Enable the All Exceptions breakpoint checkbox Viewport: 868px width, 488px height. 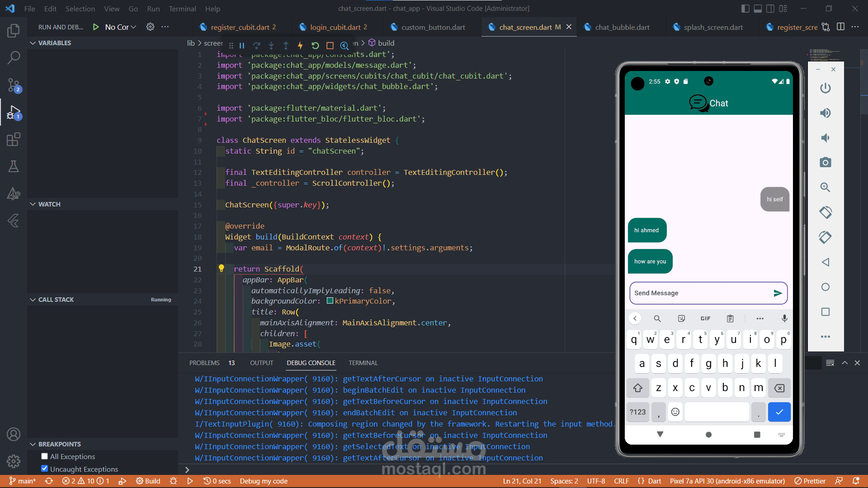[x=44, y=456]
